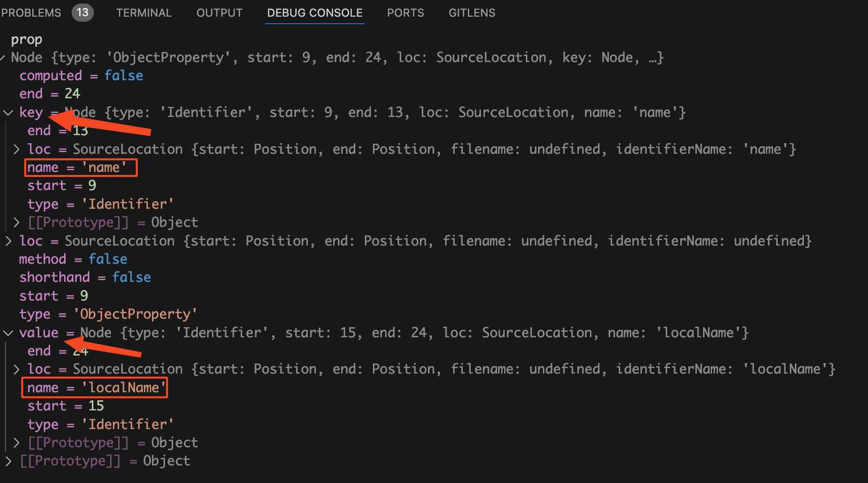This screenshot has width=868, height=483.
Task: Select the OUTPUT tab
Action: coord(220,13)
